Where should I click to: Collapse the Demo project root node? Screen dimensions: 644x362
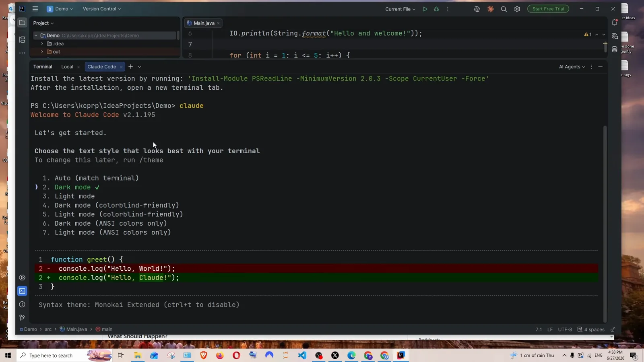[x=36, y=35]
